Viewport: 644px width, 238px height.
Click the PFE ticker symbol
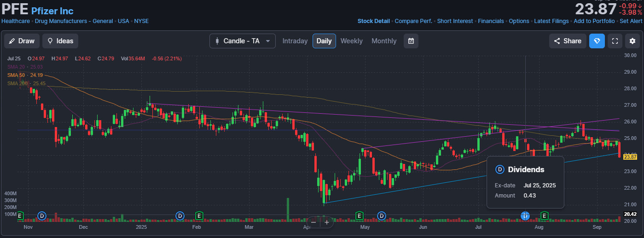point(15,9)
